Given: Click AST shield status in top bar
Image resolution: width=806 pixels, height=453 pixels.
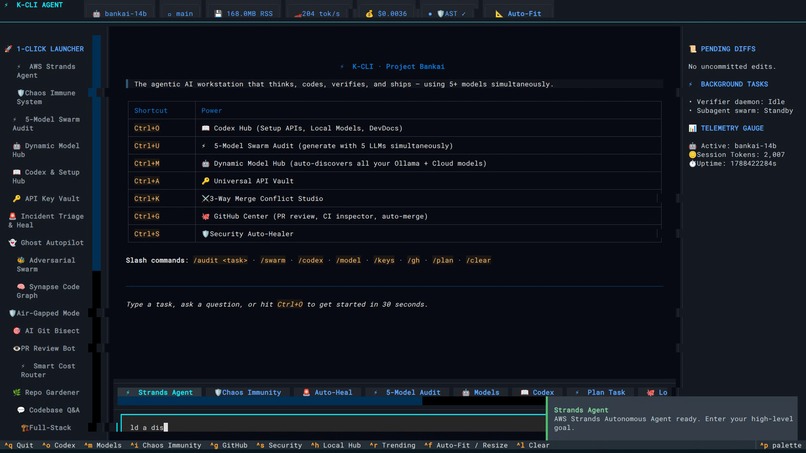Looking at the screenshot, I should [x=447, y=14].
